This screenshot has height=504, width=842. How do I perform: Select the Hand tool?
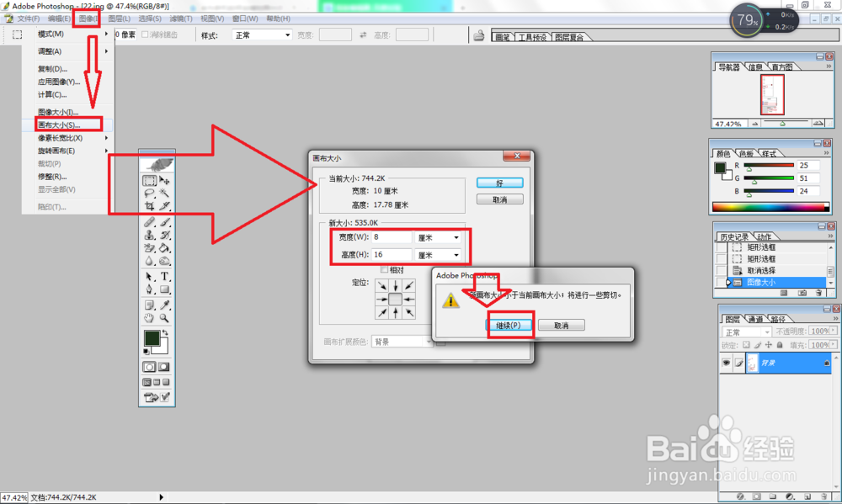pos(150,318)
